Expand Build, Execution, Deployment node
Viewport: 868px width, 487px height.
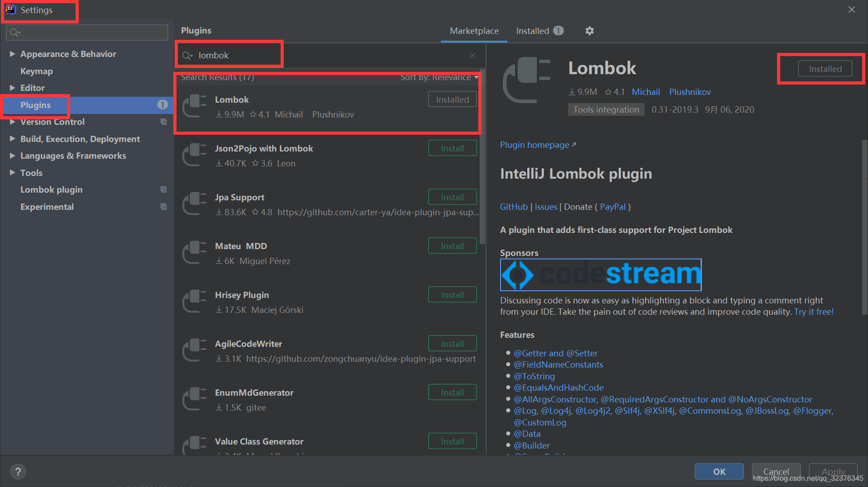(12, 139)
